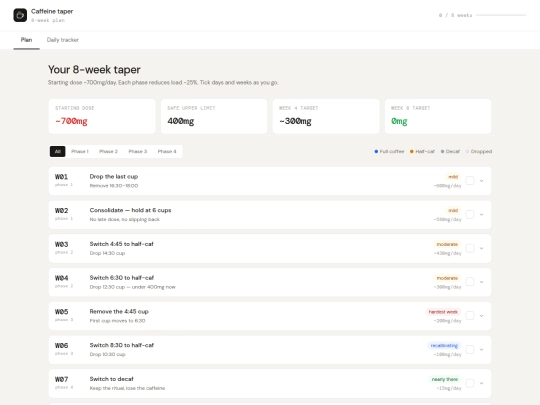The image size is (540, 405).
Task: Tick the W06 Switch 8:30 to half-caf checkbox
Action: tap(470, 350)
